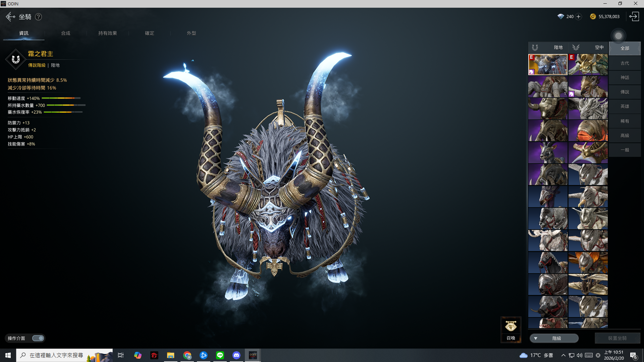
Task: Open LINE from the taskbar
Action: (220, 355)
